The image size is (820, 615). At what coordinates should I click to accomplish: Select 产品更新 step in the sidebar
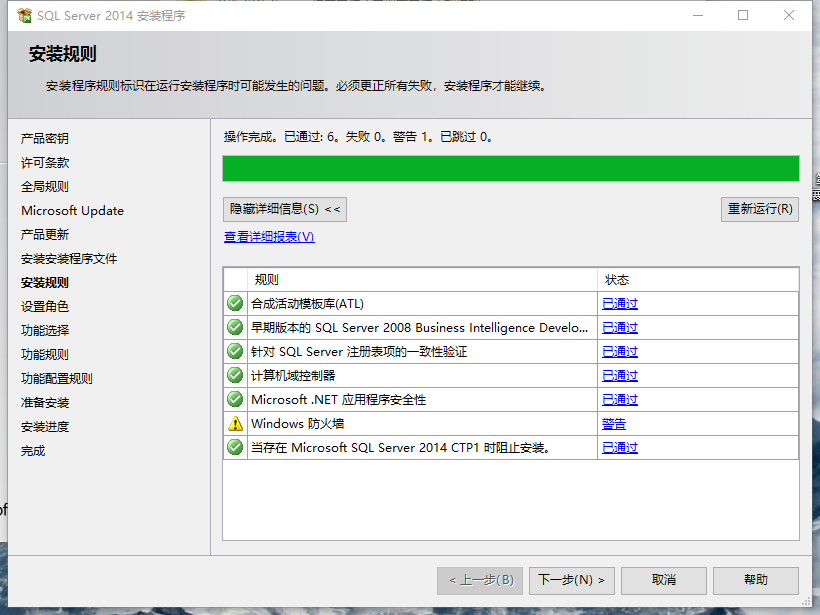(45, 235)
